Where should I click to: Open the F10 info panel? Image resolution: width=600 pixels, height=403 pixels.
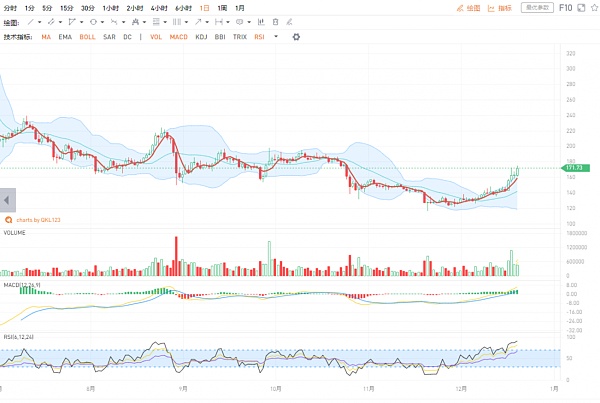click(565, 7)
